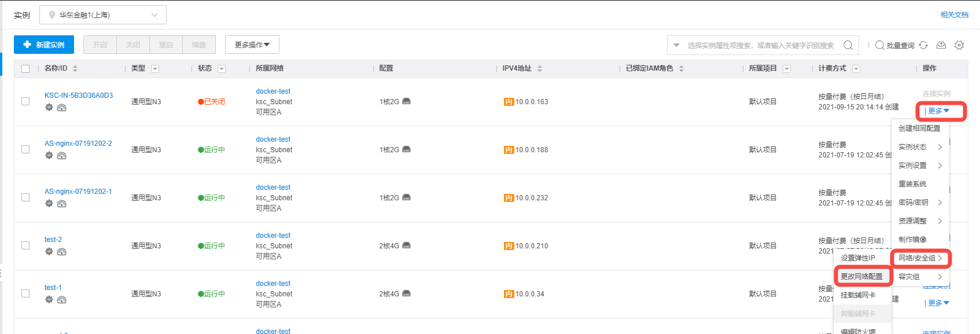This screenshot has width=980, height=334.
Task: Expand the 更多操作 dropdown button
Action: tap(252, 45)
